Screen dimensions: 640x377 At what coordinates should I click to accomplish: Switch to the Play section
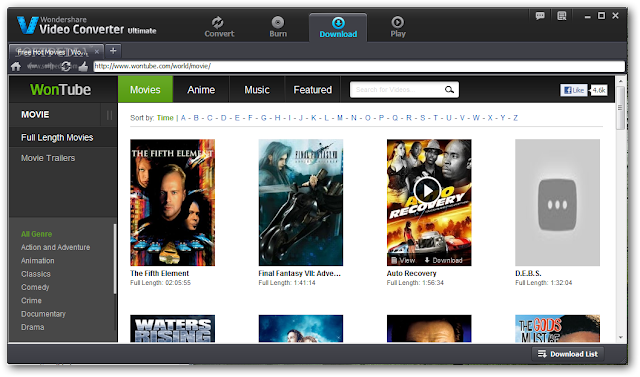click(x=398, y=27)
